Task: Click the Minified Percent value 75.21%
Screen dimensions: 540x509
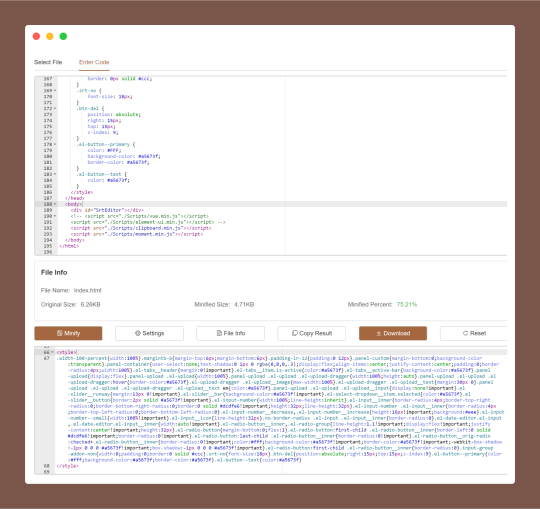Action: 407,304
